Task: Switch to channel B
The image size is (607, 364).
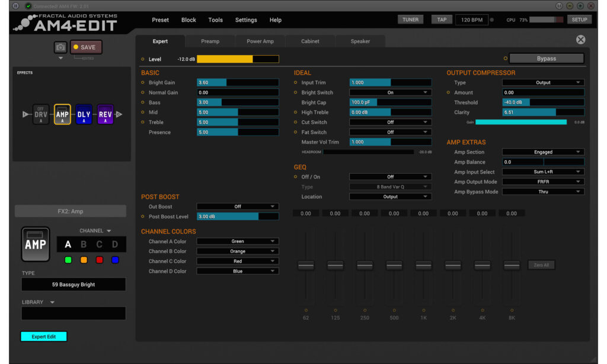Action: (84, 244)
